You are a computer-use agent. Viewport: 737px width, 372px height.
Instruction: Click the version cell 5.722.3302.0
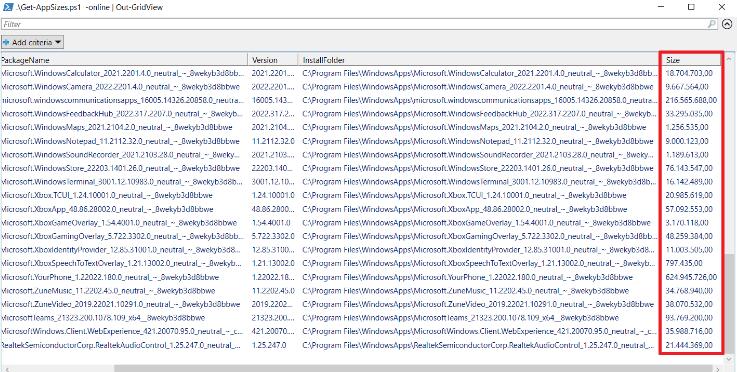pos(273,236)
